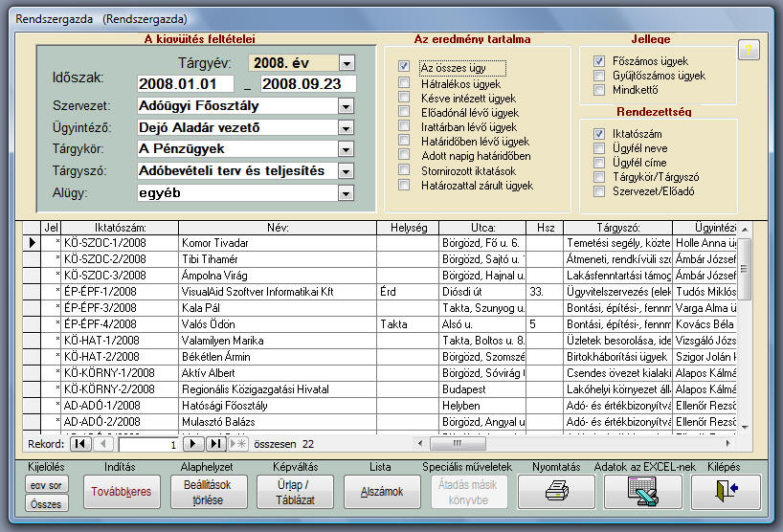Click the new record asterisk navigation button
Screen dimensions: 783x532
(x=237, y=444)
